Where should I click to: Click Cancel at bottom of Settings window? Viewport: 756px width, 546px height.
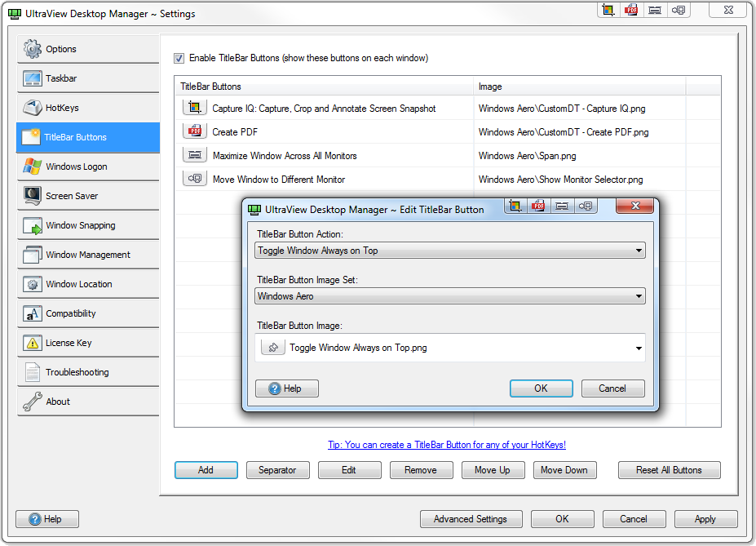coord(634,519)
